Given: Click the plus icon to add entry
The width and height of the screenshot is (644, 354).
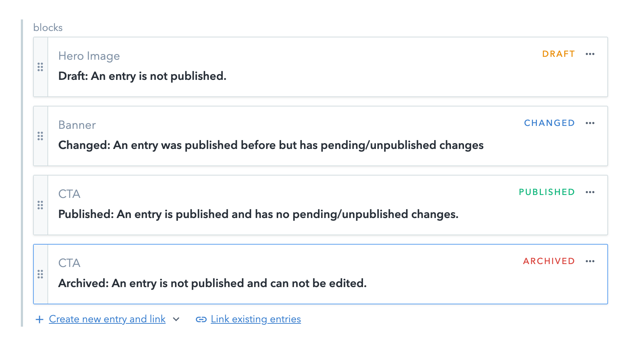Looking at the screenshot, I should point(40,319).
